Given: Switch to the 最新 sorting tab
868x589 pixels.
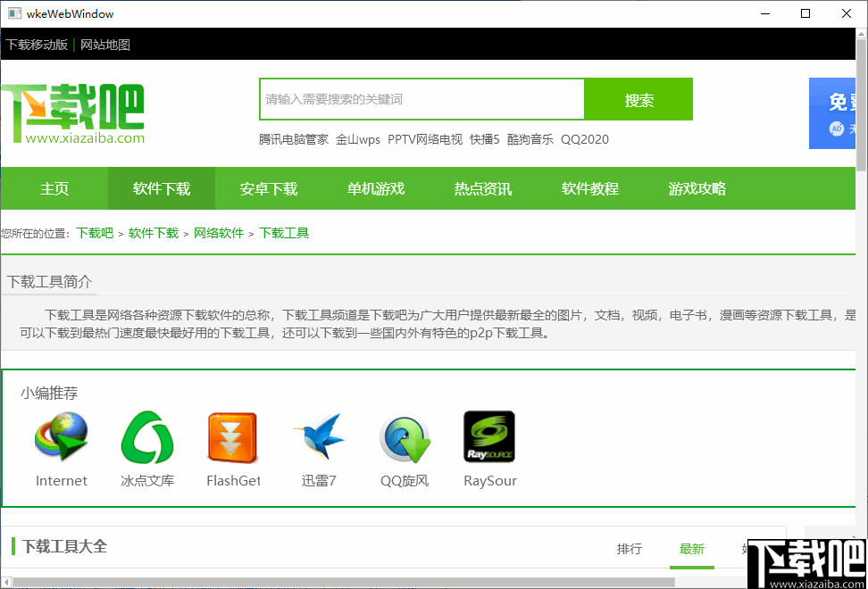Looking at the screenshot, I should (x=692, y=549).
